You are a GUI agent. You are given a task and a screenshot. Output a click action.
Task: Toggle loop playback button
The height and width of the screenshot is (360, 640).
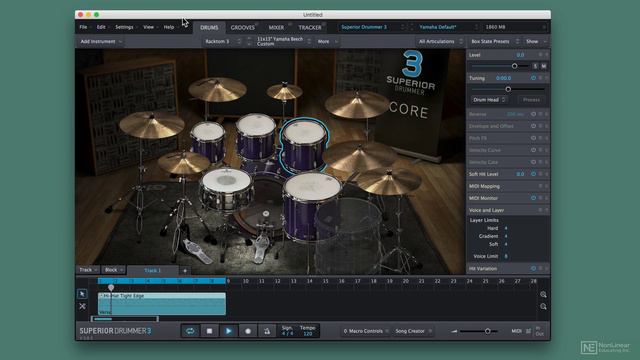click(190, 331)
